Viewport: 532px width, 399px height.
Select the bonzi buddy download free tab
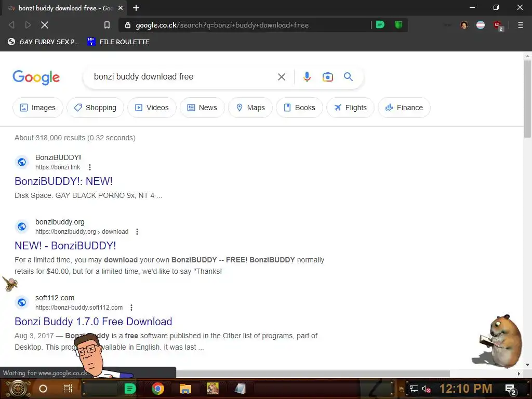(64, 8)
